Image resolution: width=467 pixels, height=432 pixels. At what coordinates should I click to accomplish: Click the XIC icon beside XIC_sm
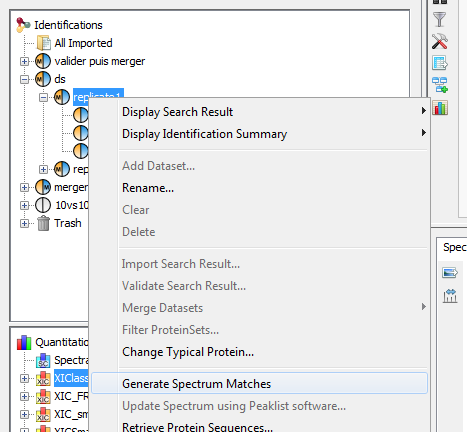43,414
